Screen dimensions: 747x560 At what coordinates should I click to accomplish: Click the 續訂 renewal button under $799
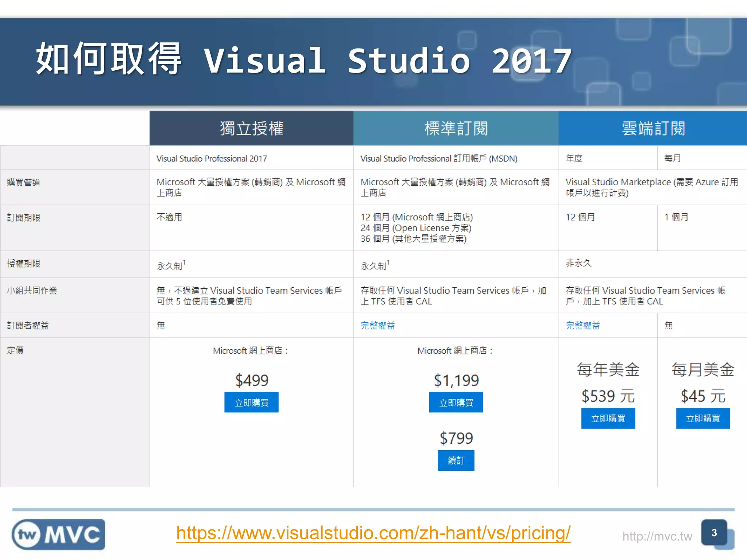point(456,460)
